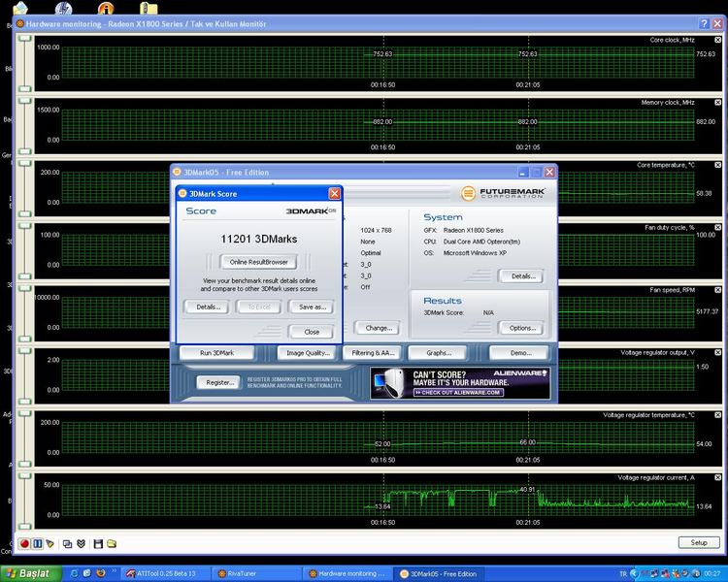
Task: Click top slider handle beside Memory clock graph
Action: 24,101
